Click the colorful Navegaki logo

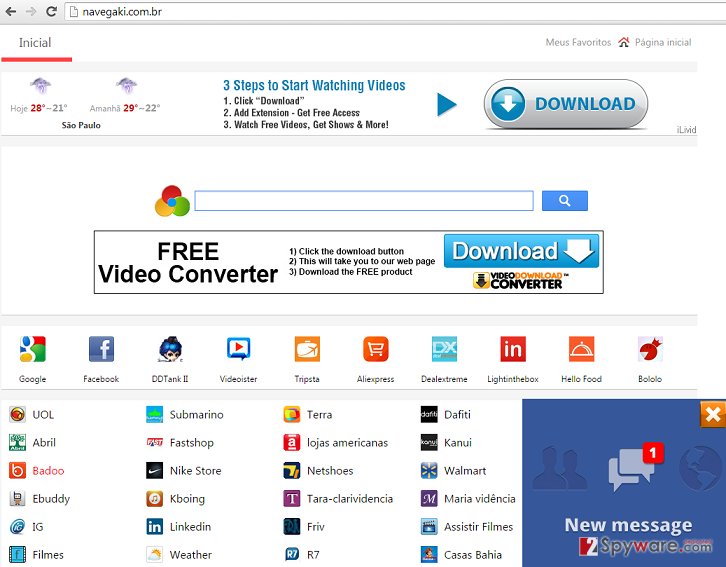[172, 201]
